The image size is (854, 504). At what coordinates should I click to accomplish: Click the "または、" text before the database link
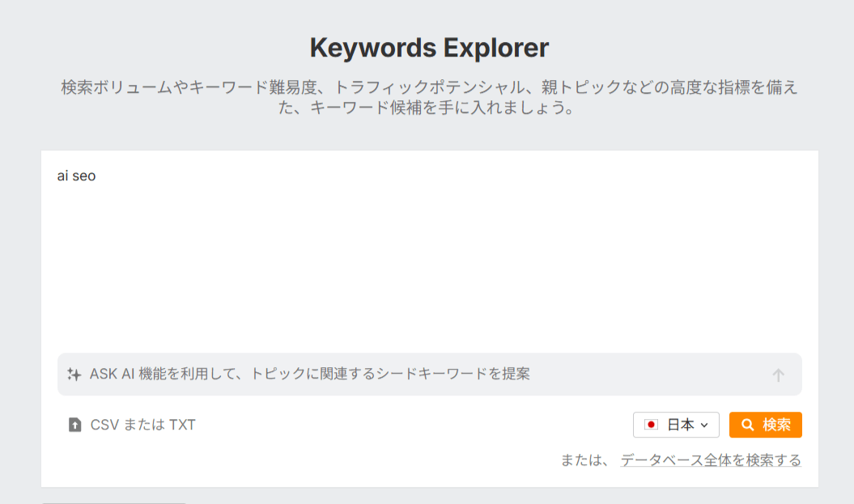point(586,460)
